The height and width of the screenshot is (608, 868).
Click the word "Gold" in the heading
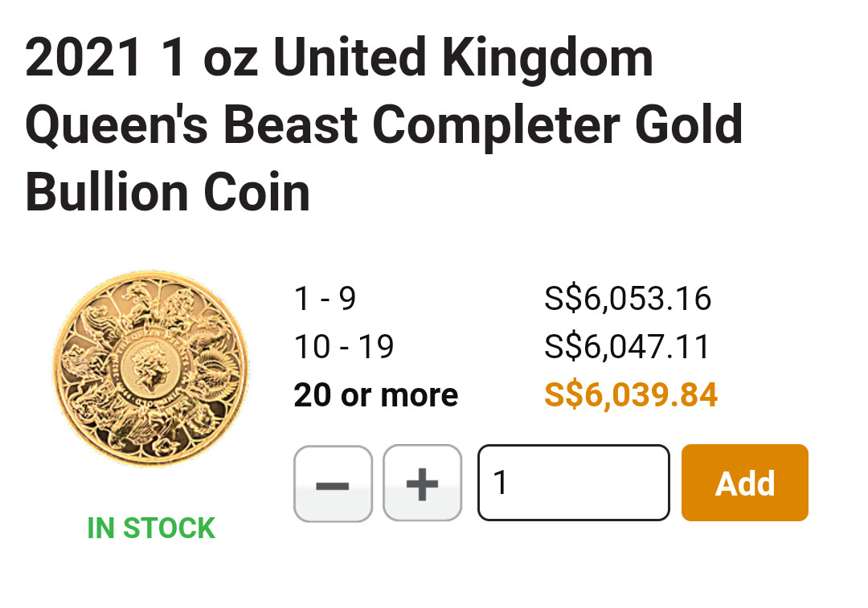(x=688, y=126)
